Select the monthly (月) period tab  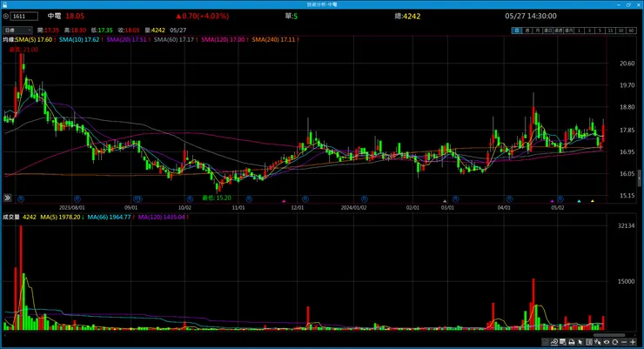pyautogui.click(x=537, y=30)
